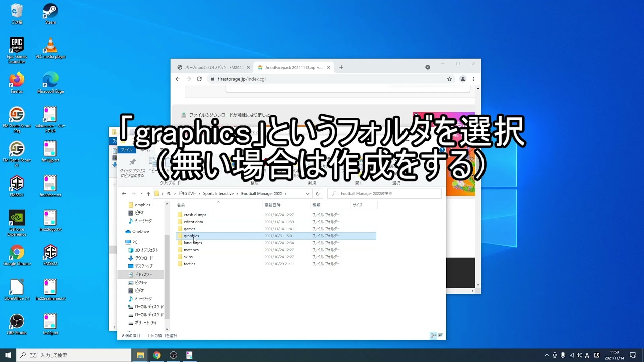Select the fm22realname.txt desktop file
The image size is (644, 362).
tap(50, 290)
